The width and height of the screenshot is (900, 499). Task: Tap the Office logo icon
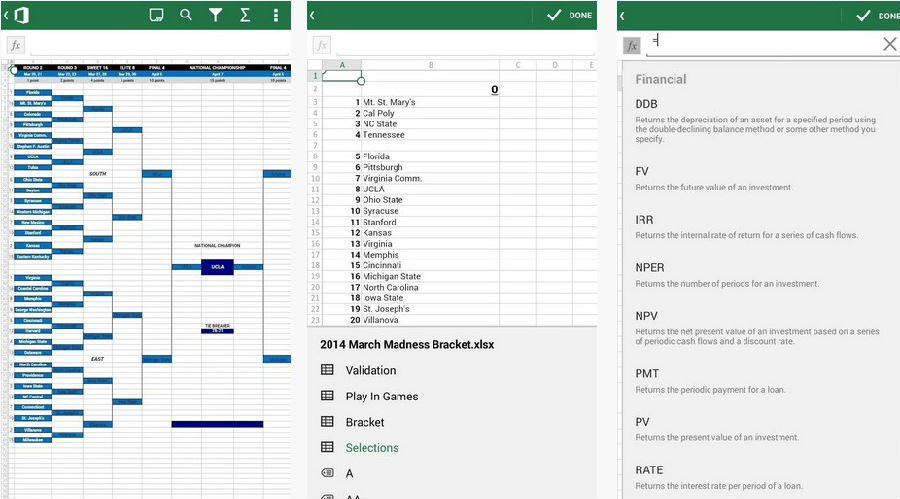[x=21, y=15]
